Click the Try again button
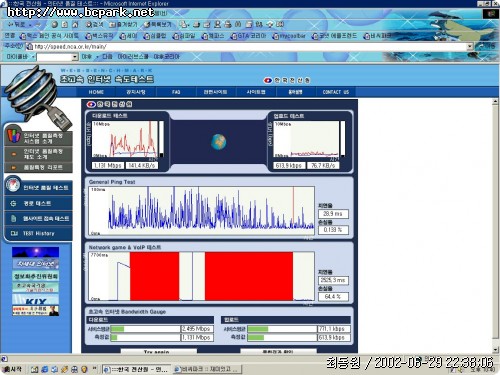 click(159, 351)
